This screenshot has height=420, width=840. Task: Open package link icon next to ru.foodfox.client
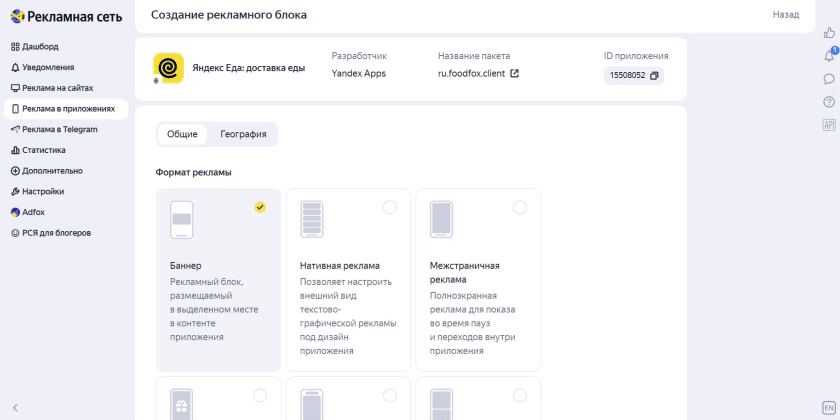click(x=514, y=73)
